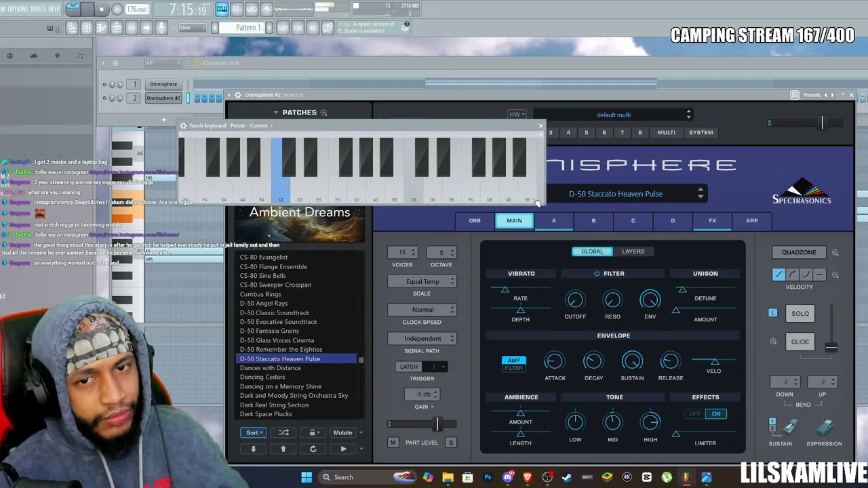Open the Independent signal path dropdown

click(x=422, y=338)
